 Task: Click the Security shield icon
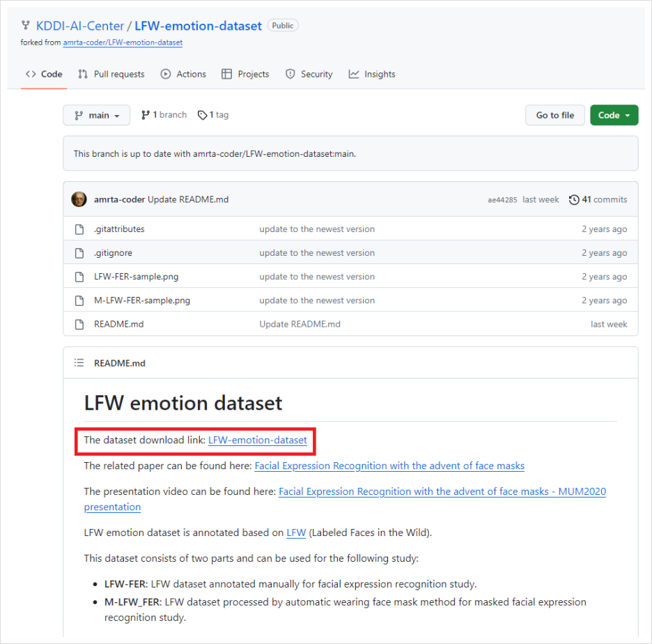point(290,74)
